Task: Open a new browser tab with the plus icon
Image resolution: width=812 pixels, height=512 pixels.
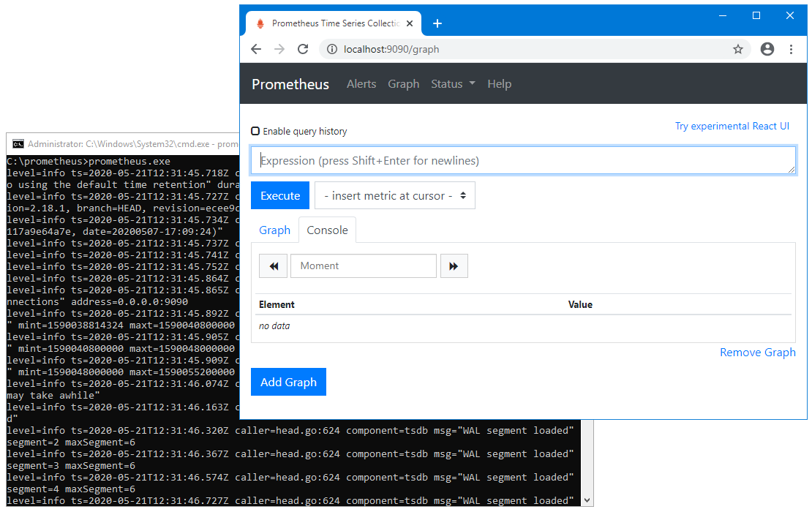Action: point(437,23)
